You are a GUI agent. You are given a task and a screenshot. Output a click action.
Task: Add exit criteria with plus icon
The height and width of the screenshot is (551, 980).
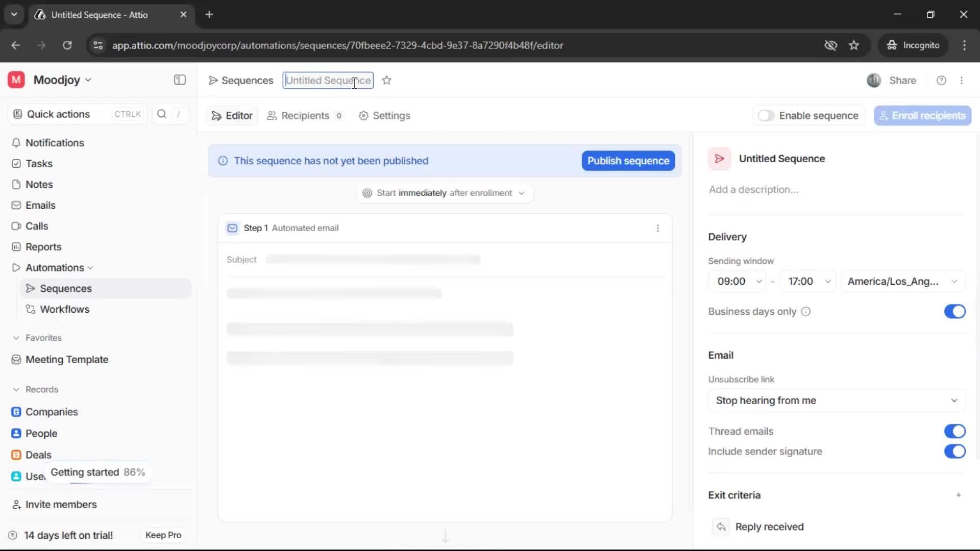tap(959, 495)
